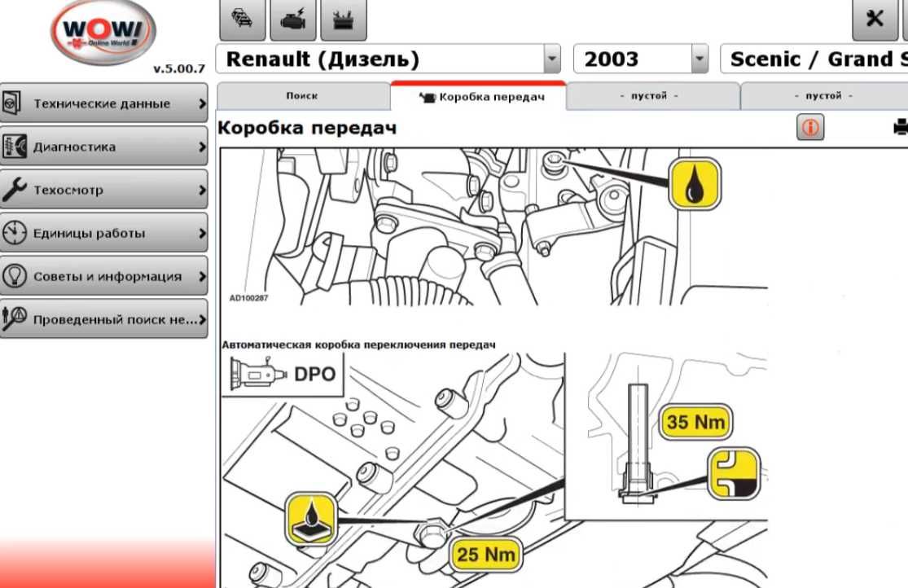This screenshot has width=908, height=588.
Task: Open the wrench and screwdriver settings button
Action: pos(875,19)
